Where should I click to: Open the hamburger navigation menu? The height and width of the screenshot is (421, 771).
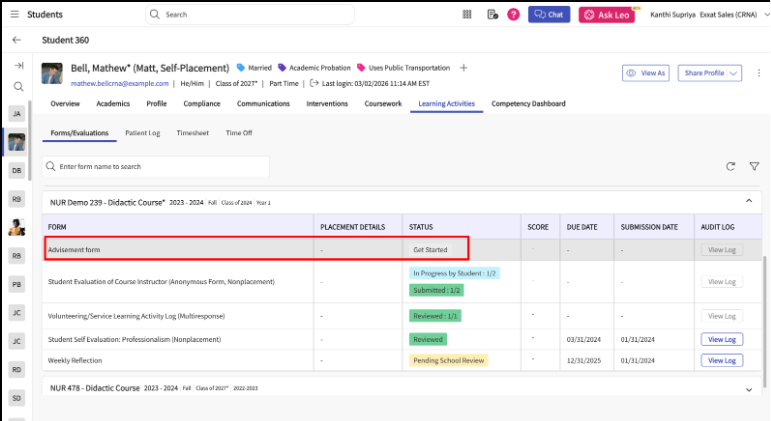(15, 14)
